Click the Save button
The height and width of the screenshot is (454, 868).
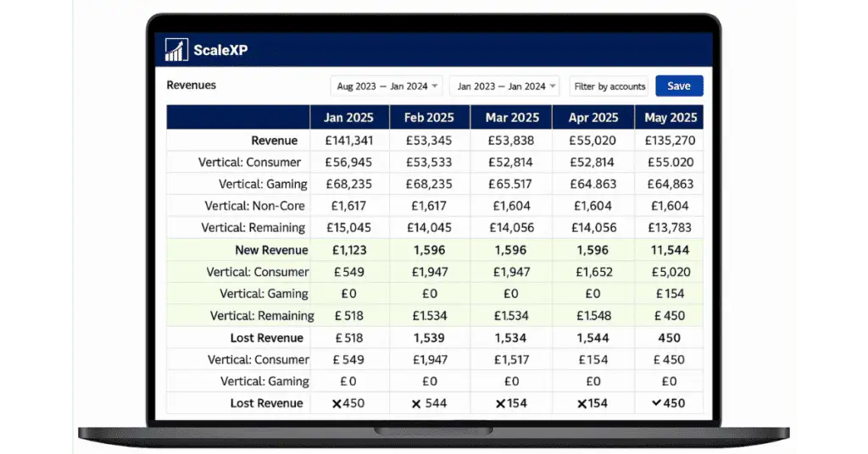coord(679,86)
